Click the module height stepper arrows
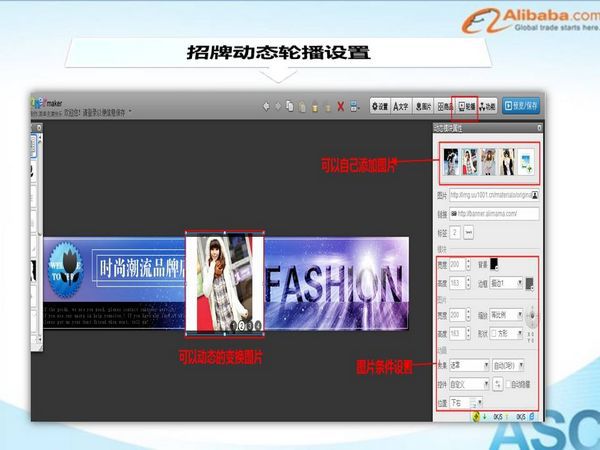Viewport: 600px width, 450px height. (x=468, y=283)
